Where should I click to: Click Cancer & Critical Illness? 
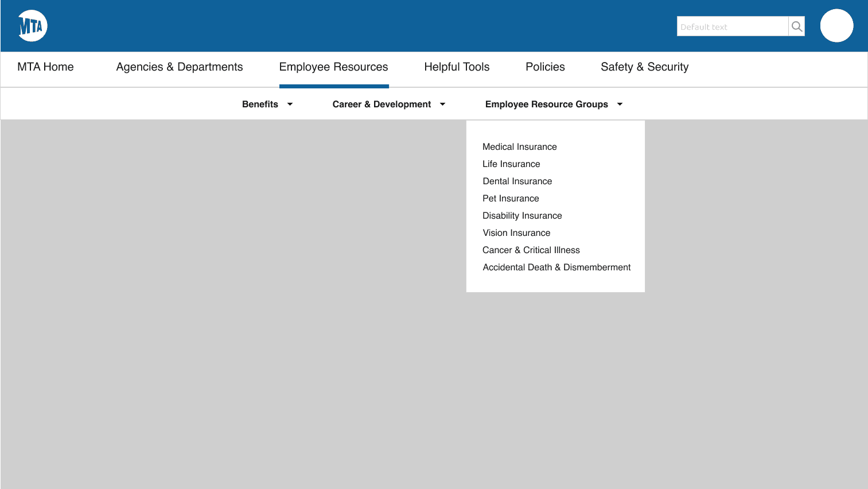pos(531,250)
